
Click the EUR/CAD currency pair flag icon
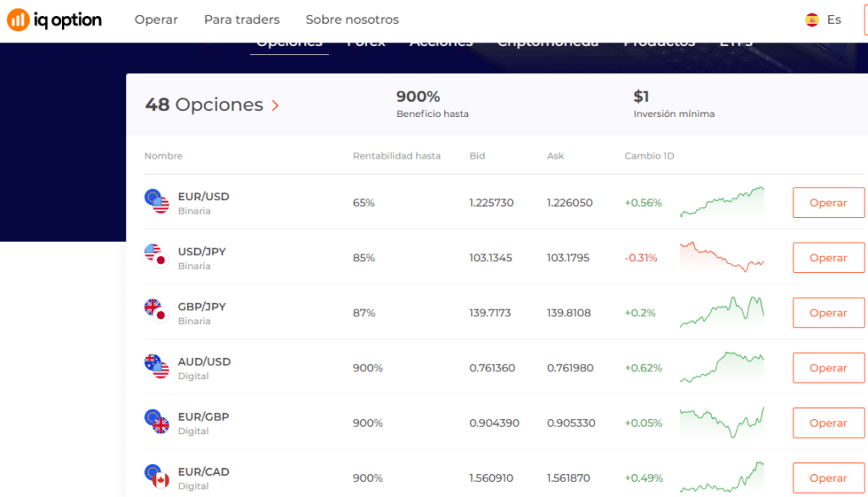pyautogui.click(x=157, y=477)
